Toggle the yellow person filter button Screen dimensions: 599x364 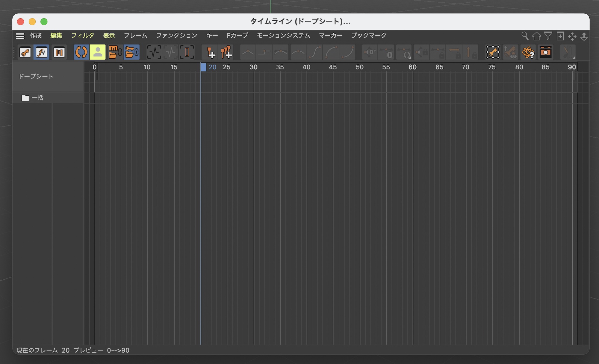tap(98, 52)
